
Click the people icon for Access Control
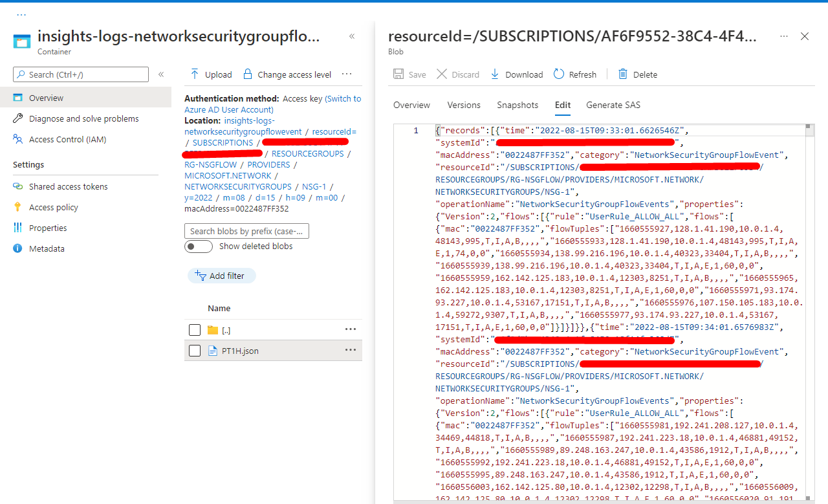pyautogui.click(x=17, y=139)
